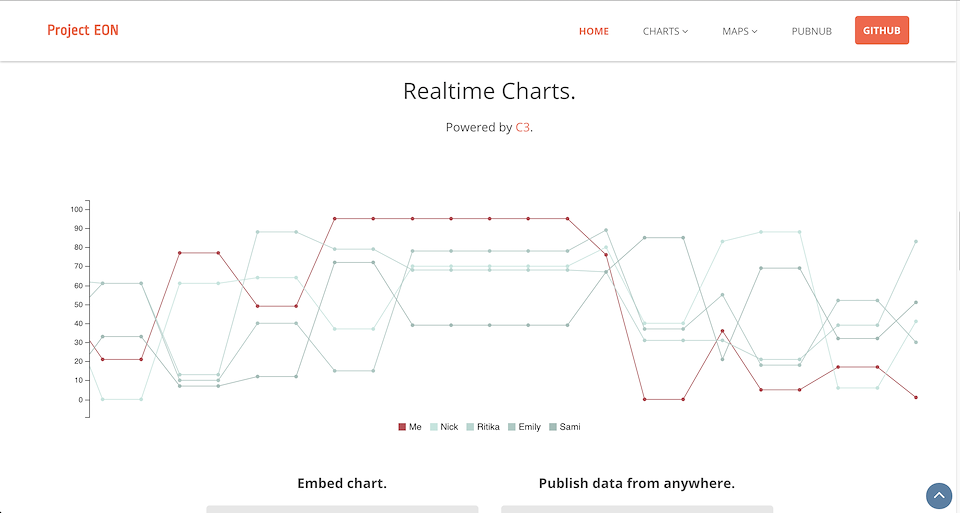Click the 100 label on chart y-axis
Screen dimensions: 960x513
(x=77, y=209)
